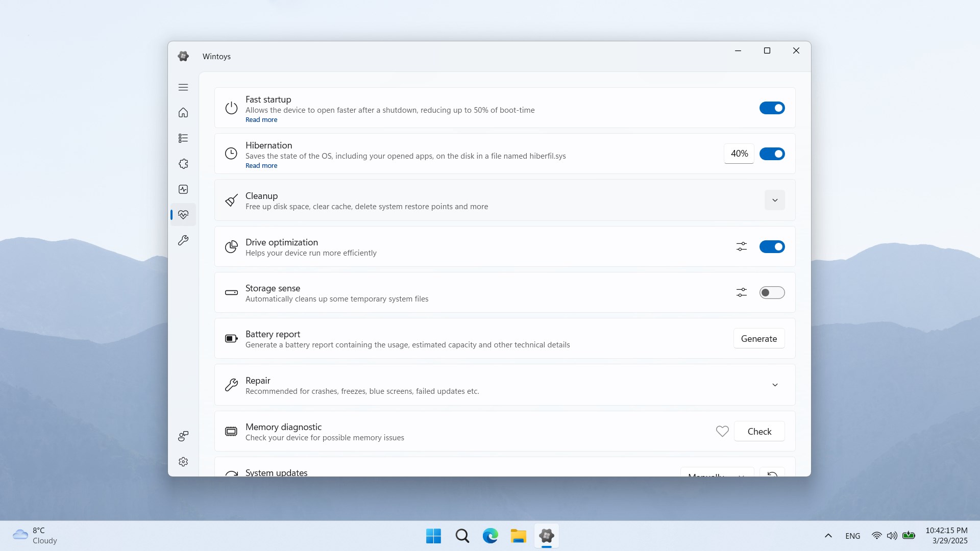Click the 40% hibernation file size value
980x551 pixels.
point(739,154)
